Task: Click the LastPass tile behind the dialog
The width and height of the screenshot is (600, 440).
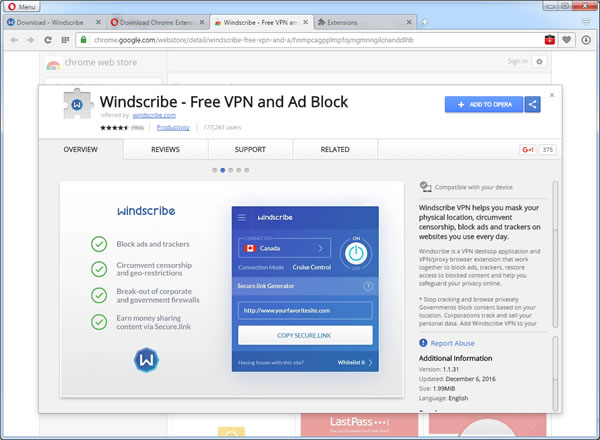Action: (359, 425)
